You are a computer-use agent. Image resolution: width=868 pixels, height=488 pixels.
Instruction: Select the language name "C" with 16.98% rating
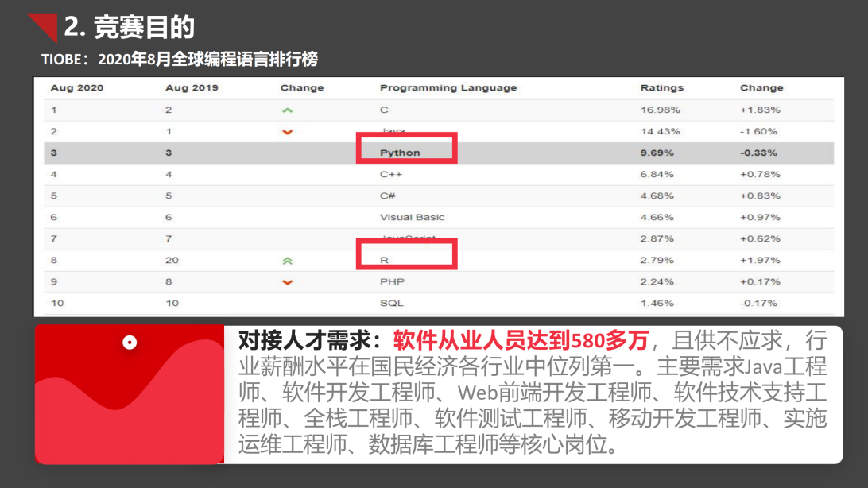pos(384,110)
